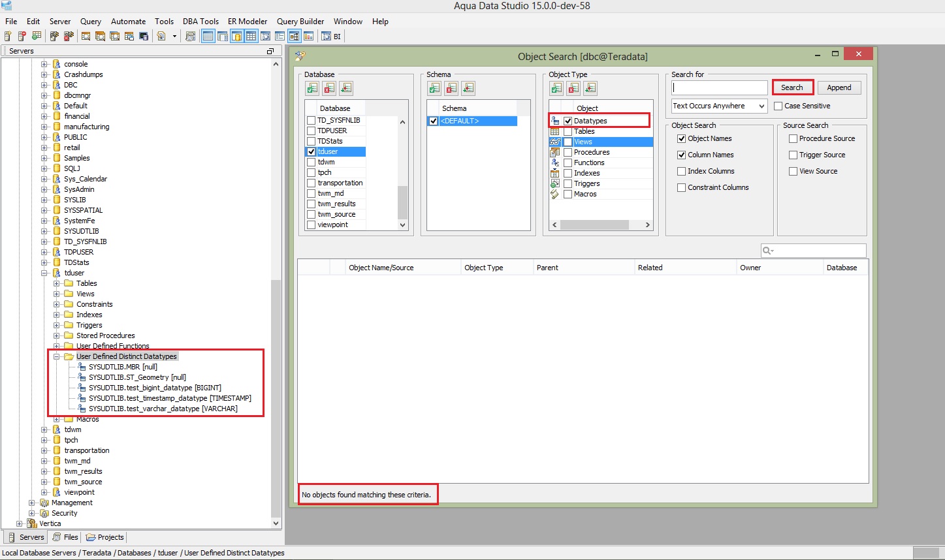Open the ER Modeler menu
The image size is (945, 560).
click(x=248, y=22)
